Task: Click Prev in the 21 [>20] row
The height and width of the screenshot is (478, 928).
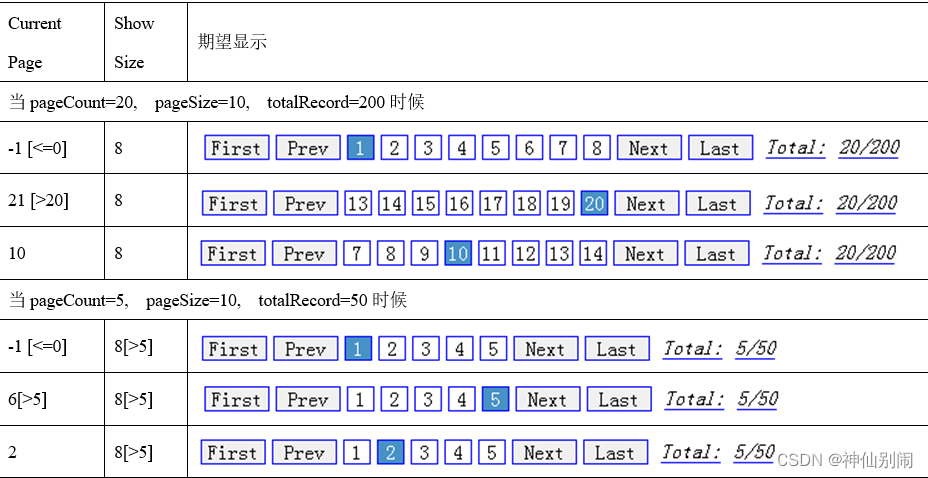Action: tap(305, 204)
